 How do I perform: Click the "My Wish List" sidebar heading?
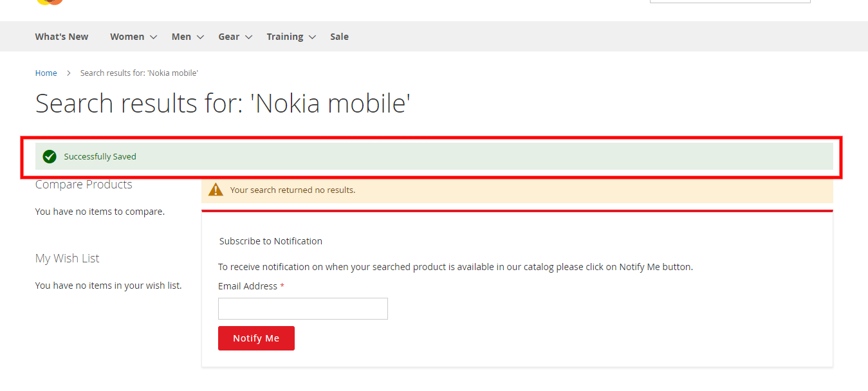tap(68, 259)
